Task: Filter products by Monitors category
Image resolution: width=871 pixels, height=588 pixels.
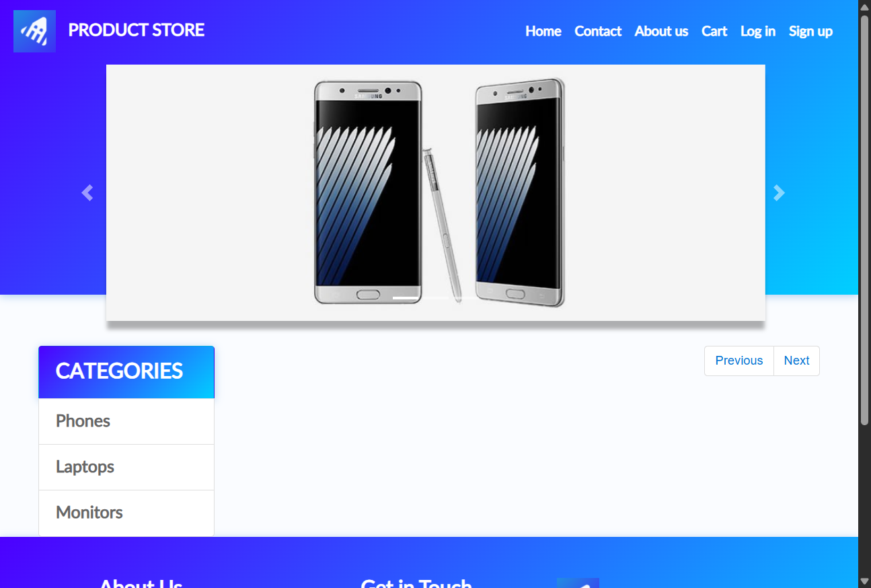Action: point(126,513)
